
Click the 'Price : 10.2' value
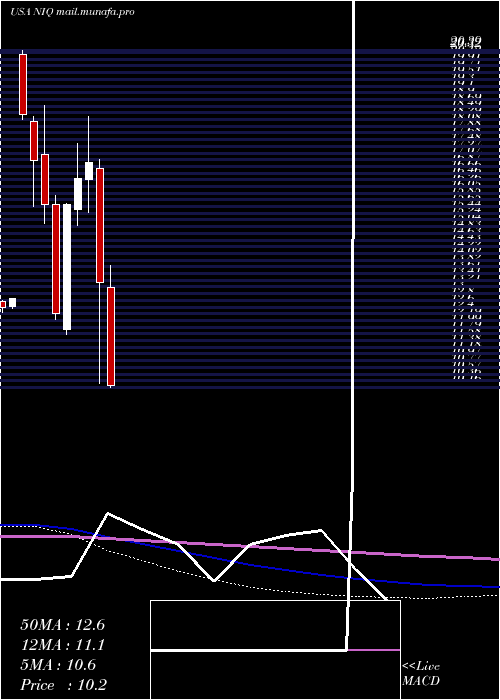(64, 685)
